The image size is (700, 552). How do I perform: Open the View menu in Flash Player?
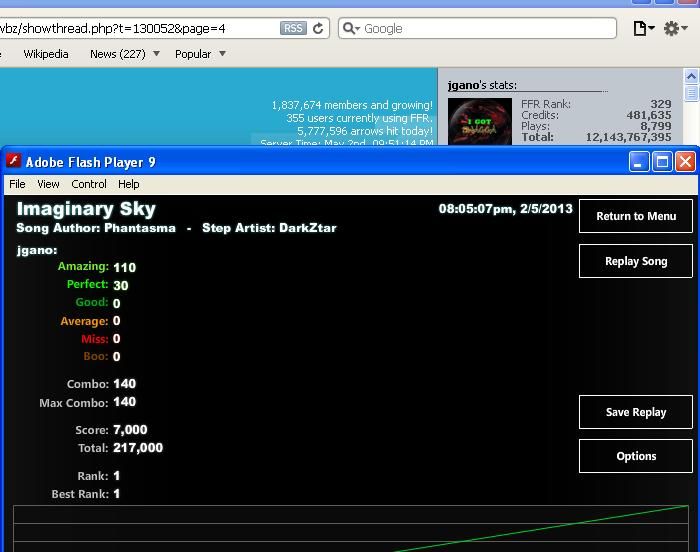(x=48, y=184)
